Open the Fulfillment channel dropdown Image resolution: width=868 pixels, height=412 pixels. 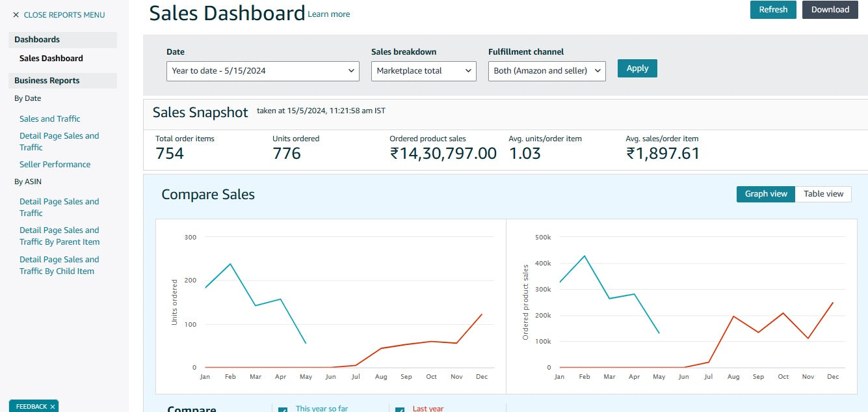[546, 71]
